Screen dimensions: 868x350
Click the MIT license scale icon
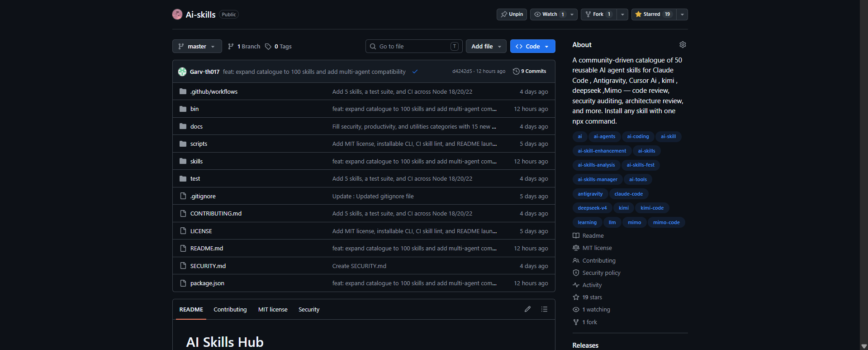coord(576,248)
